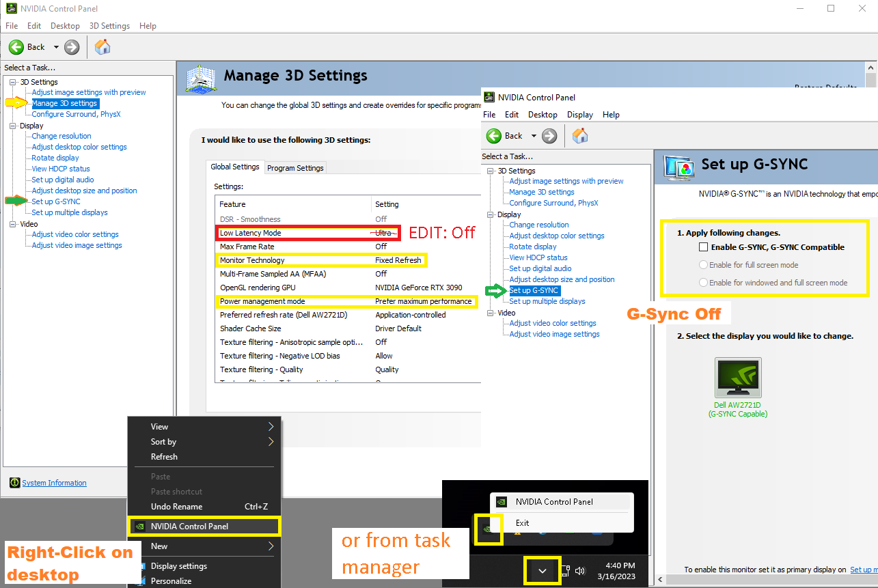Image resolution: width=878 pixels, height=588 pixels.
Task: Open Display menu in Set up G-SYNC window
Action: pos(580,115)
